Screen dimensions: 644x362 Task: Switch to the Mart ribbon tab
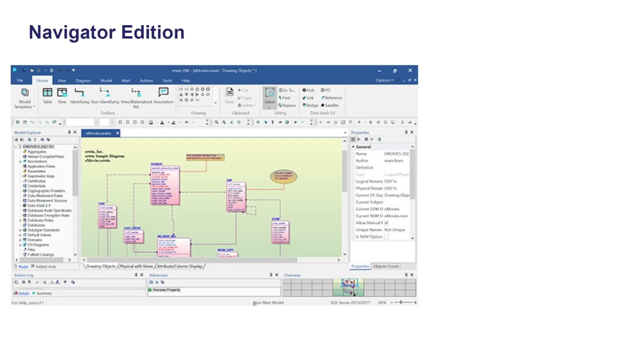pyautogui.click(x=126, y=80)
